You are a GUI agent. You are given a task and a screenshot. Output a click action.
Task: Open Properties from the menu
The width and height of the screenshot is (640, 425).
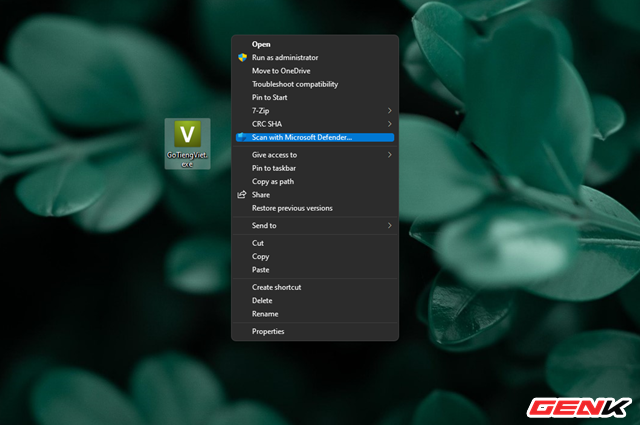click(x=315, y=332)
